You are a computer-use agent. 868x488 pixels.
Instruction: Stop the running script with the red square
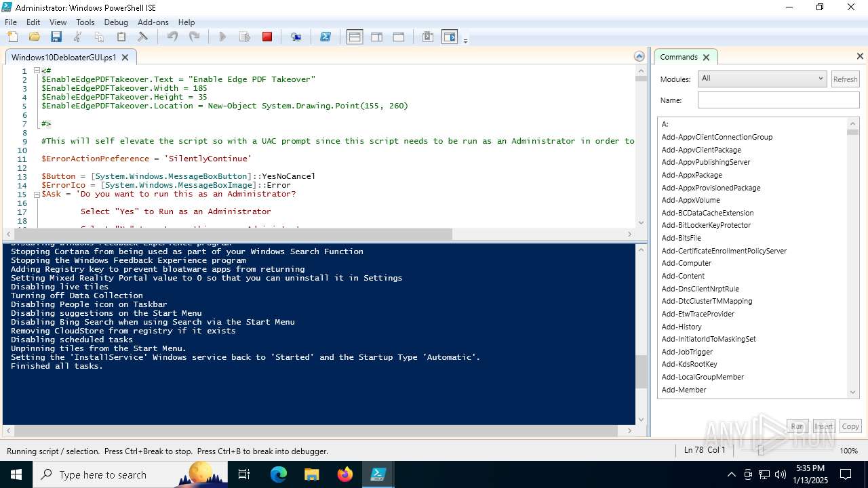pyautogui.click(x=267, y=37)
